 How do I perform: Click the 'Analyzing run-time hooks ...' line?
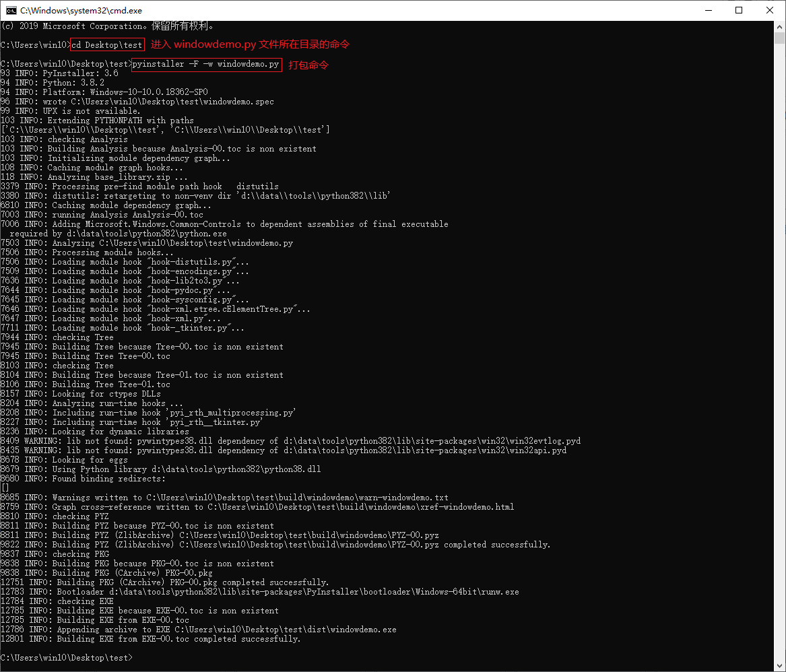click(x=92, y=403)
